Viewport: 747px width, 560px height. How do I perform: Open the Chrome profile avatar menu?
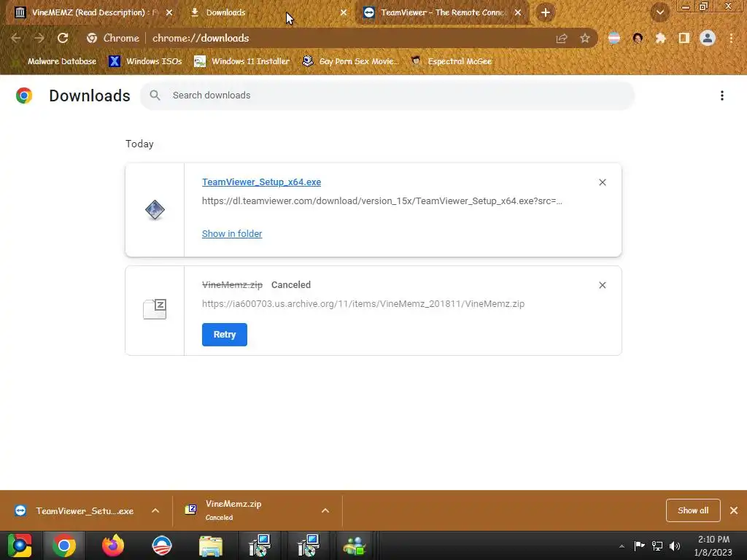(x=708, y=38)
